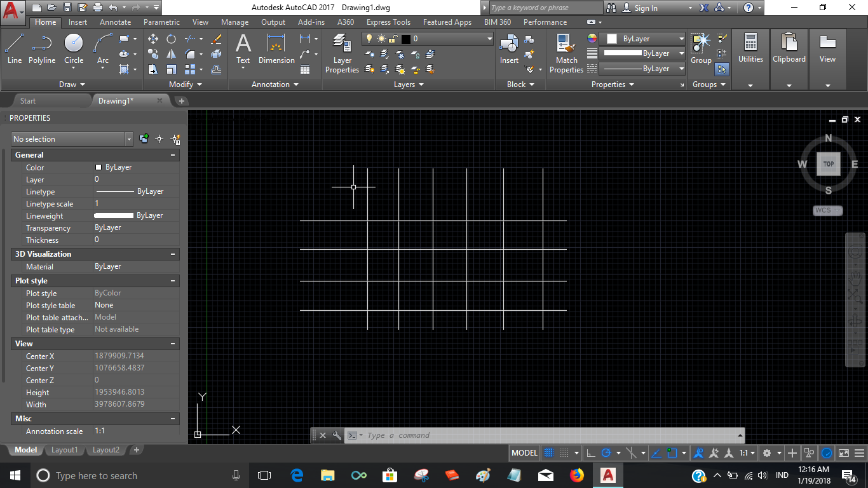Viewport: 868px width, 488px height.
Task: Insert a Table from Annotation panel
Action: (x=305, y=69)
